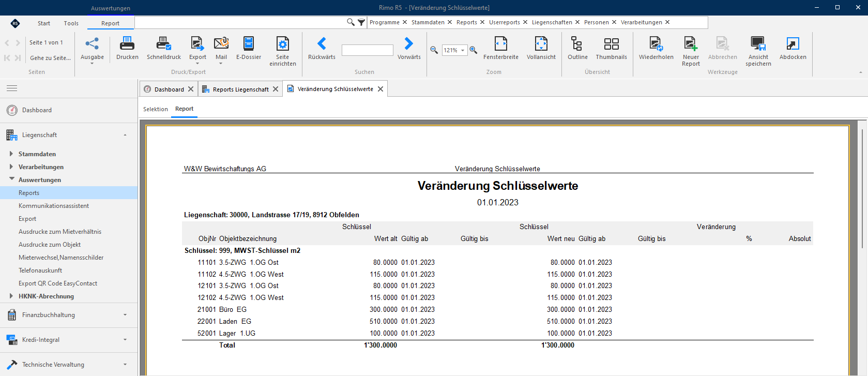Create a Neuer Report

(691, 51)
